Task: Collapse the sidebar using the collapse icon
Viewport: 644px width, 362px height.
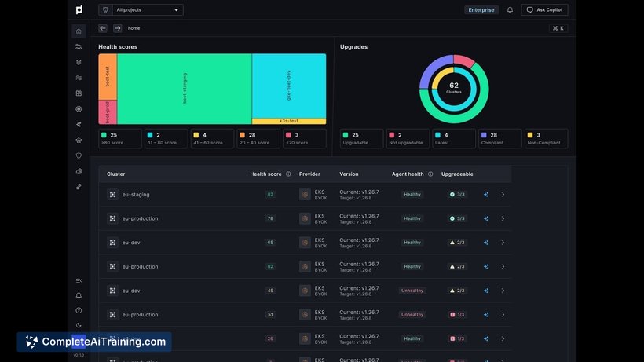Action: pos(79,280)
